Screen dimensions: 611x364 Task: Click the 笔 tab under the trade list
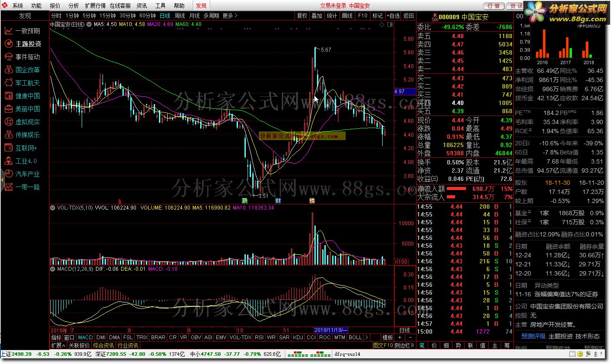click(x=422, y=345)
